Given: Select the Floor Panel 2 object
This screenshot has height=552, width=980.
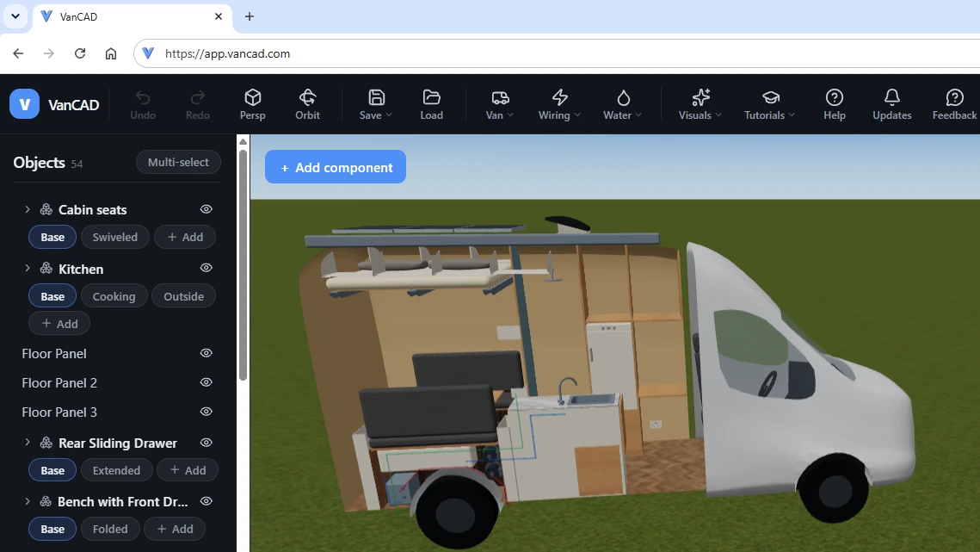Looking at the screenshot, I should tap(59, 383).
